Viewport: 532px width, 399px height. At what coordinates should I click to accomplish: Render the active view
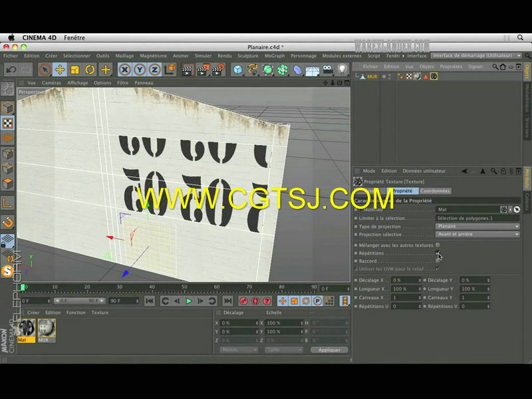coord(188,70)
